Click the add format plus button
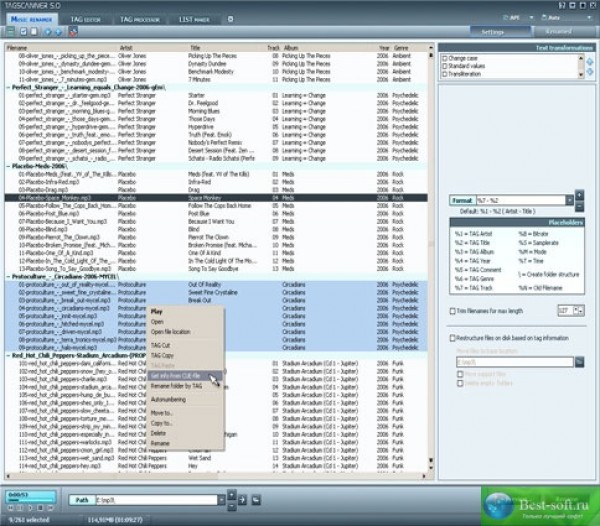The height and width of the screenshot is (526, 600). (x=579, y=197)
